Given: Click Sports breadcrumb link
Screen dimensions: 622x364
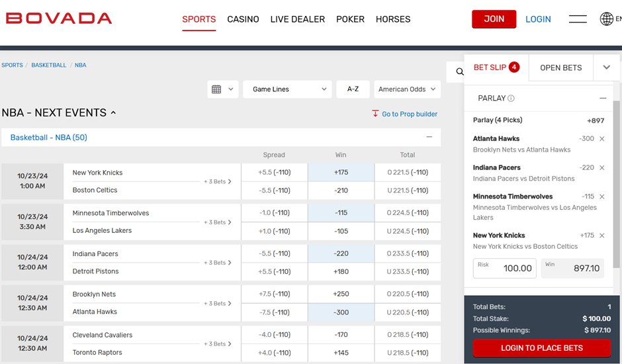Looking at the screenshot, I should [x=12, y=65].
